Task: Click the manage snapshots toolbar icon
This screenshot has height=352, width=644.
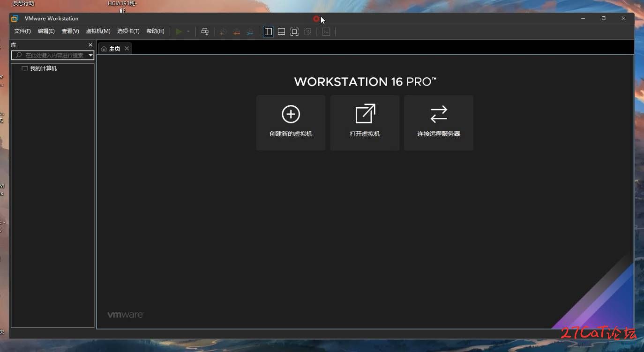Action: [x=250, y=32]
